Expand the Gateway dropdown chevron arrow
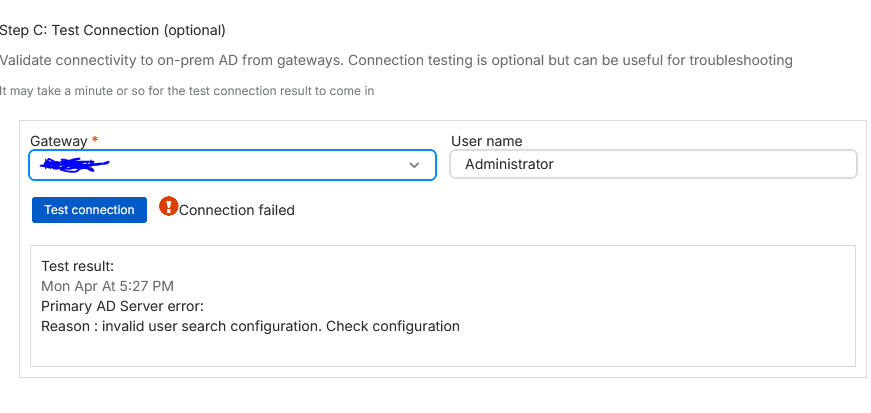Image resolution: width=871 pixels, height=413 pixels. 414,165
